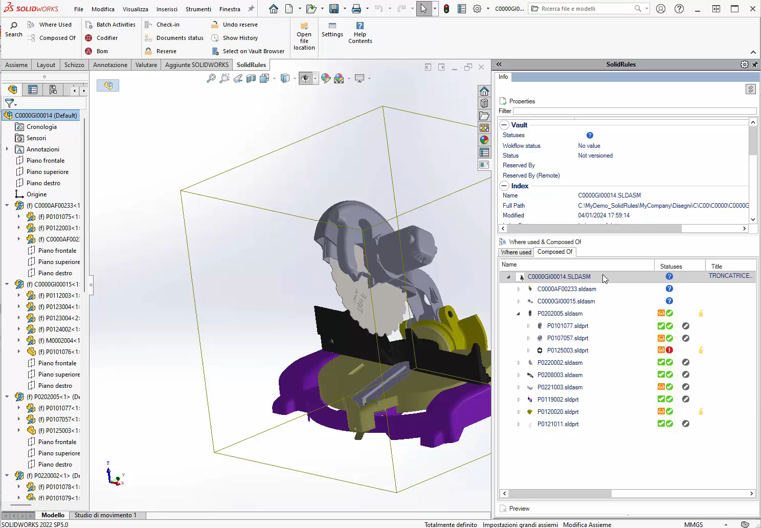Click Select on Vault Browser
This screenshot has width=761, height=528.
point(248,51)
